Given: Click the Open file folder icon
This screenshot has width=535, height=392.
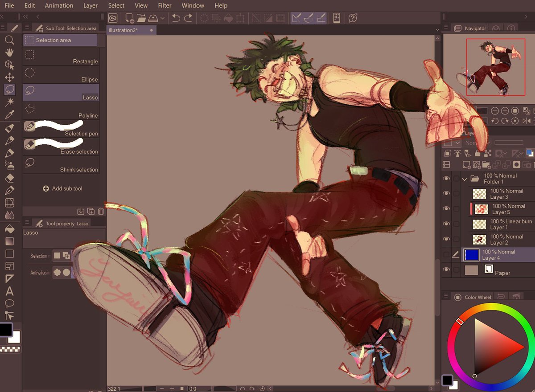Looking at the screenshot, I should coord(141,18).
